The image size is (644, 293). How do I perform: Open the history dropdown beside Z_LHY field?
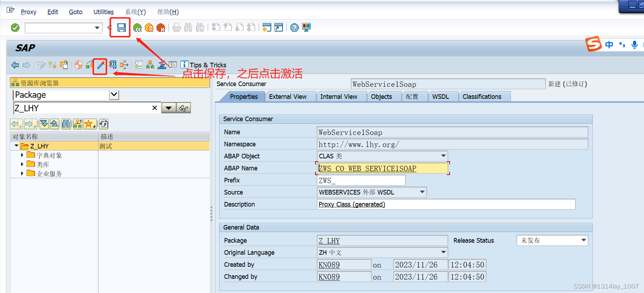click(x=169, y=108)
